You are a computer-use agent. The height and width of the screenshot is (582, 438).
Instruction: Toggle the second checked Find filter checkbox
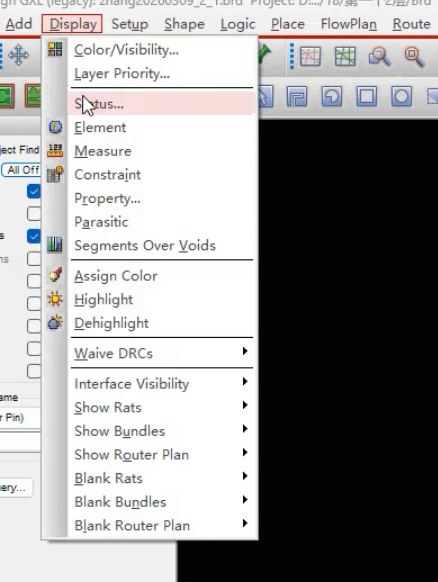pos(33,236)
